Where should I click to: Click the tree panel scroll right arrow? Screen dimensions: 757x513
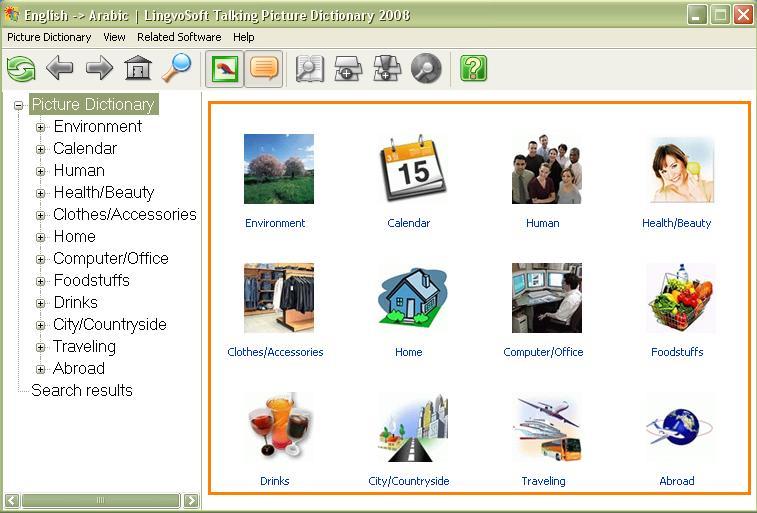191,500
